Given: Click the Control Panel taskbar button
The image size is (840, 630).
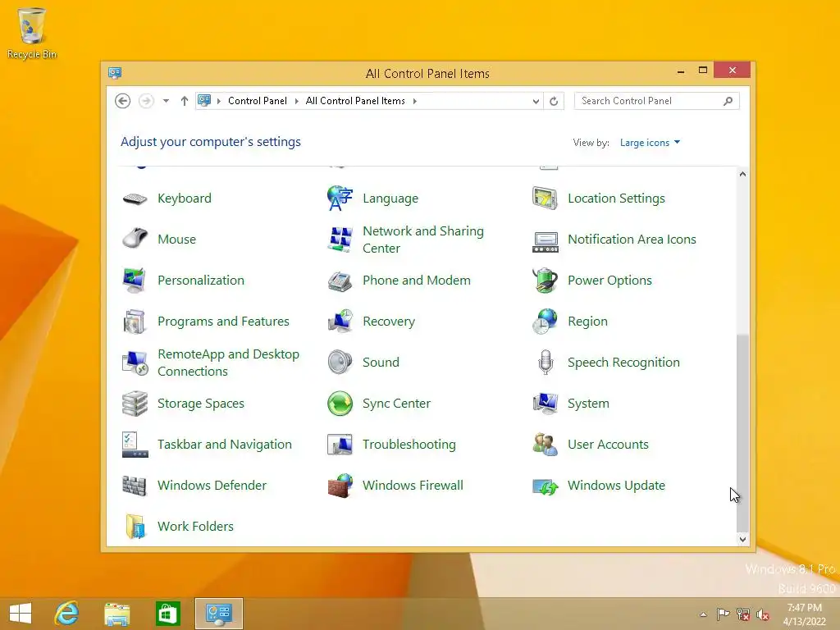Looking at the screenshot, I should tap(218, 614).
